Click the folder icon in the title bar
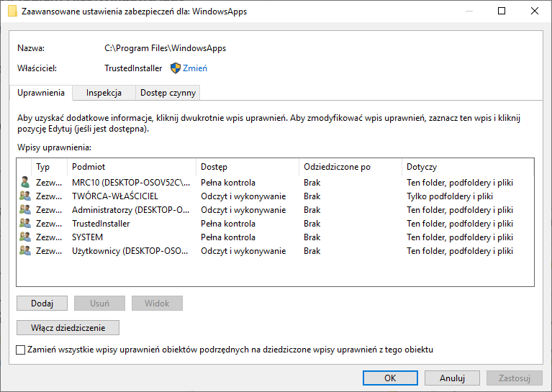This screenshot has height=392, width=552. coord(12,12)
